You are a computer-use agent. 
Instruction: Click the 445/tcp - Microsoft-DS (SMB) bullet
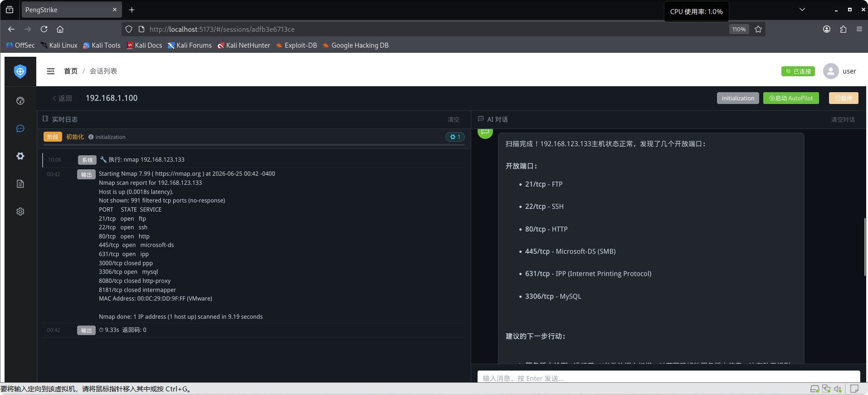pos(570,252)
